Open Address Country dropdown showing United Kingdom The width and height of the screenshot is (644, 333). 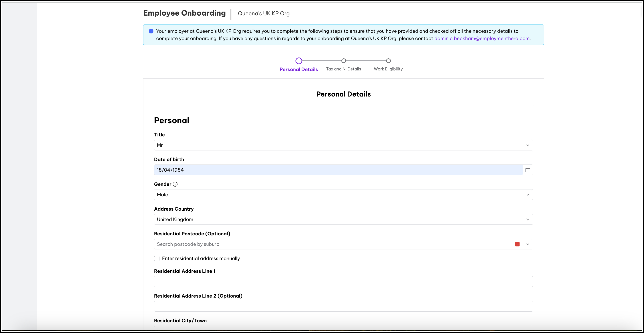pos(528,219)
